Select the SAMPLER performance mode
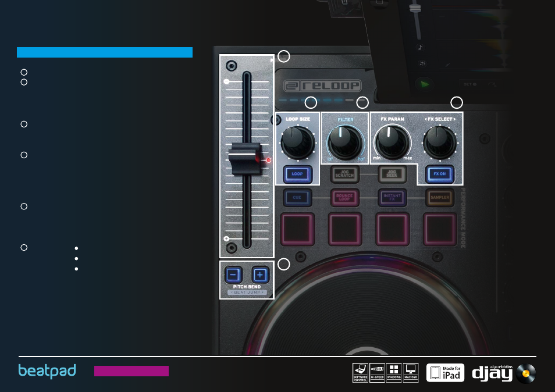 pos(440,197)
